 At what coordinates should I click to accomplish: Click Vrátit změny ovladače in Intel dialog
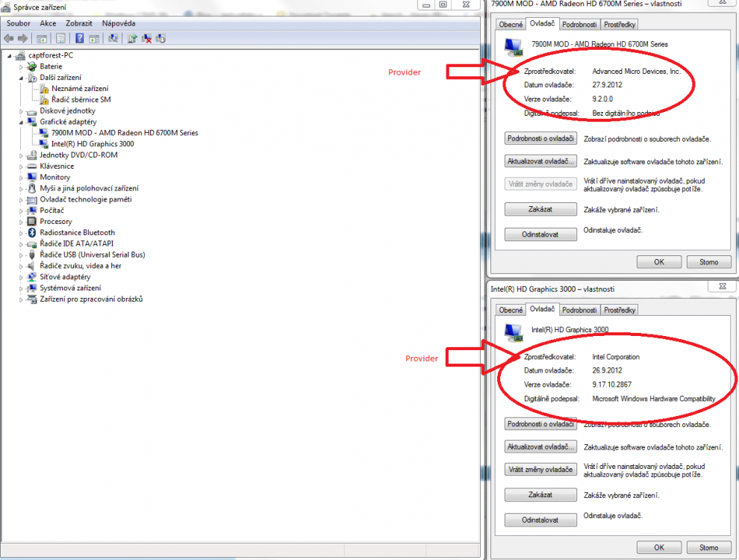pos(540,470)
